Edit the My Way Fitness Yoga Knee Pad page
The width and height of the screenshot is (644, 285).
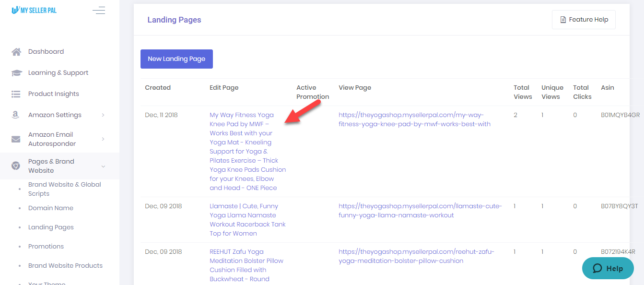247,152
